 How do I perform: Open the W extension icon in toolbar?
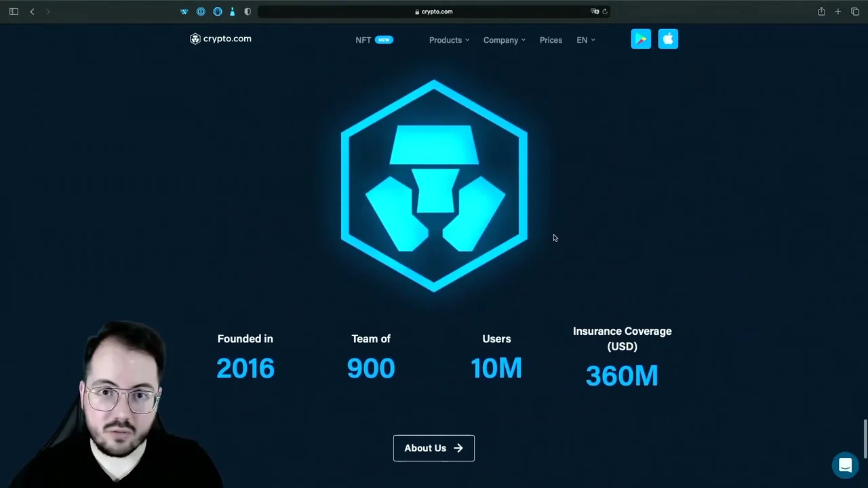coord(184,12)
